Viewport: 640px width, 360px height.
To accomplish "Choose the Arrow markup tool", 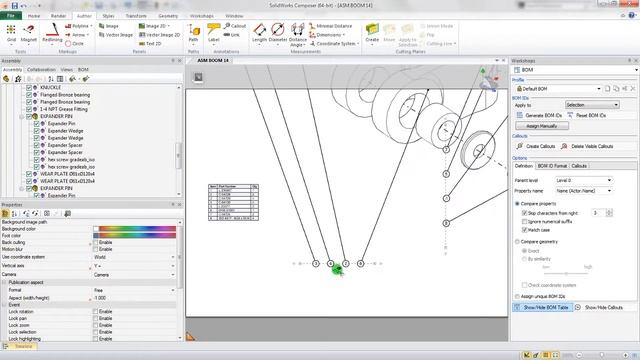I will pos(78,35).
